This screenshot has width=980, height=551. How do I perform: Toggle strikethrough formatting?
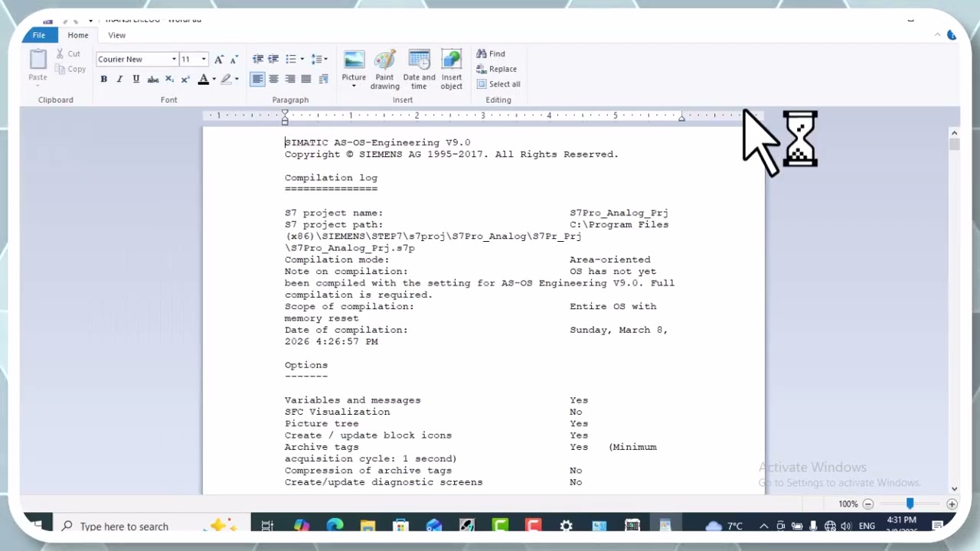tap(152, 79)
